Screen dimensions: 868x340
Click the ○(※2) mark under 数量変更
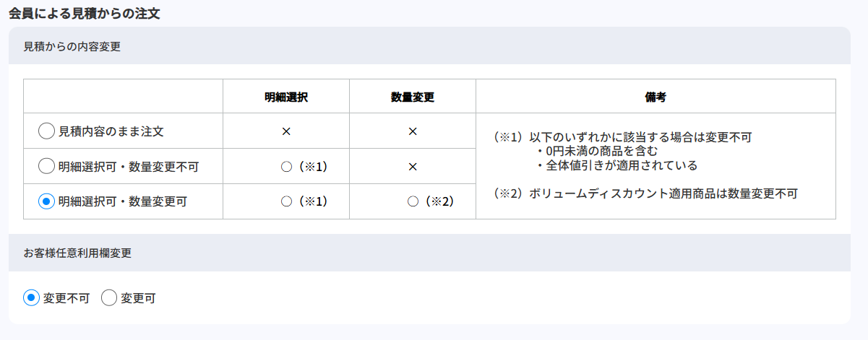coord(430,201)
